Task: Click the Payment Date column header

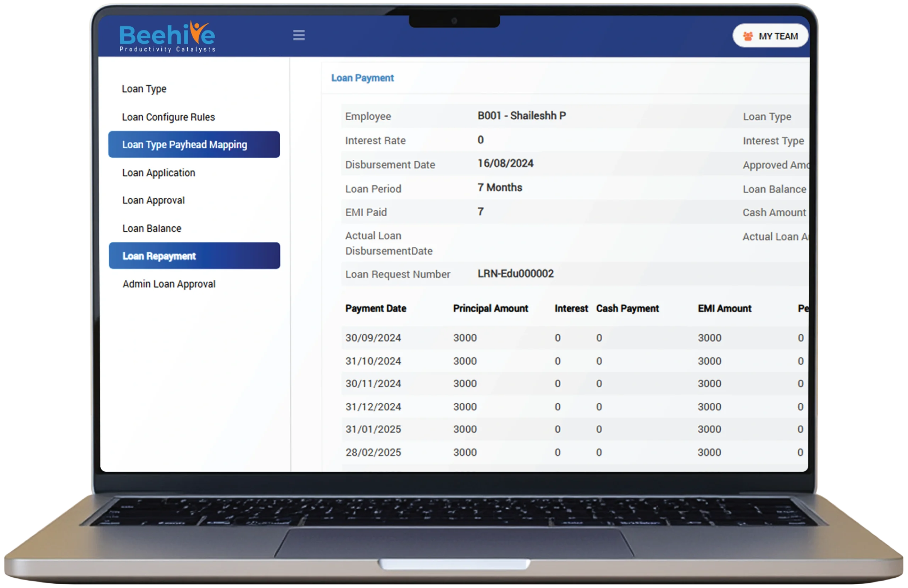Action: tap(375, 308)
